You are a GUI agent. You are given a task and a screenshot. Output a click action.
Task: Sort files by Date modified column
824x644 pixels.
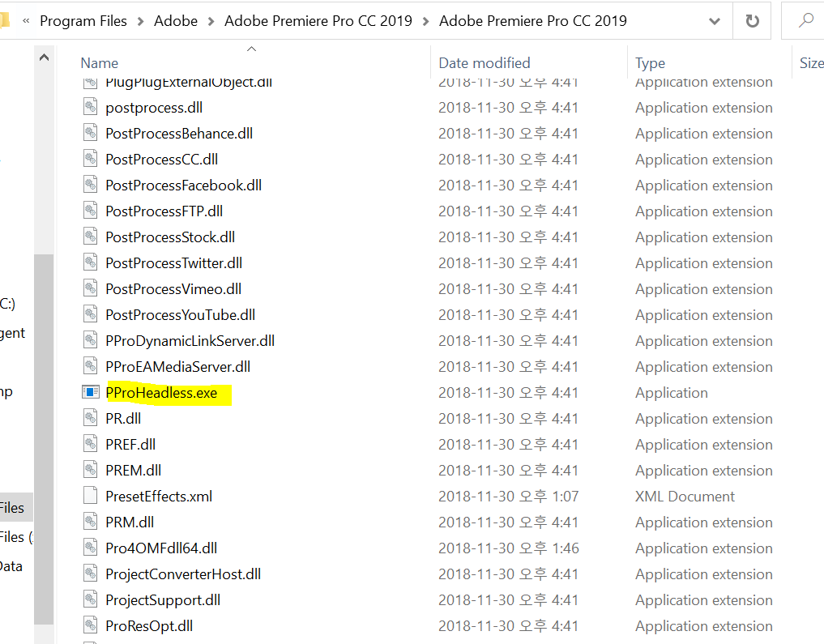pos(484,63)
